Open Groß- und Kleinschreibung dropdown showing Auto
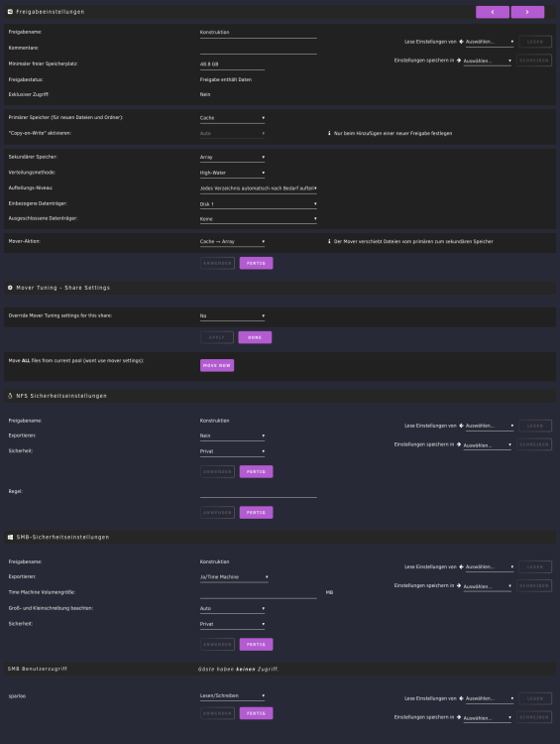Viewport: 560px width, 744px height. (x=232, y=608)
